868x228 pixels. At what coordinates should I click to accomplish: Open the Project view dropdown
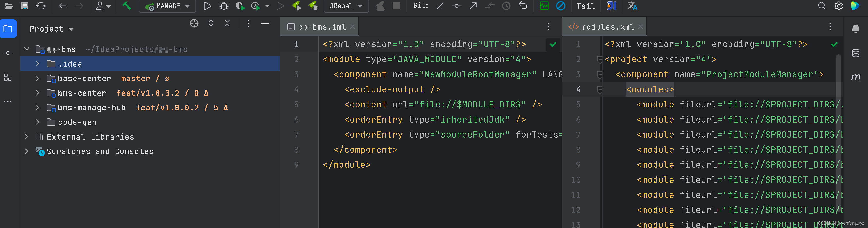click(x=52, y=29)
